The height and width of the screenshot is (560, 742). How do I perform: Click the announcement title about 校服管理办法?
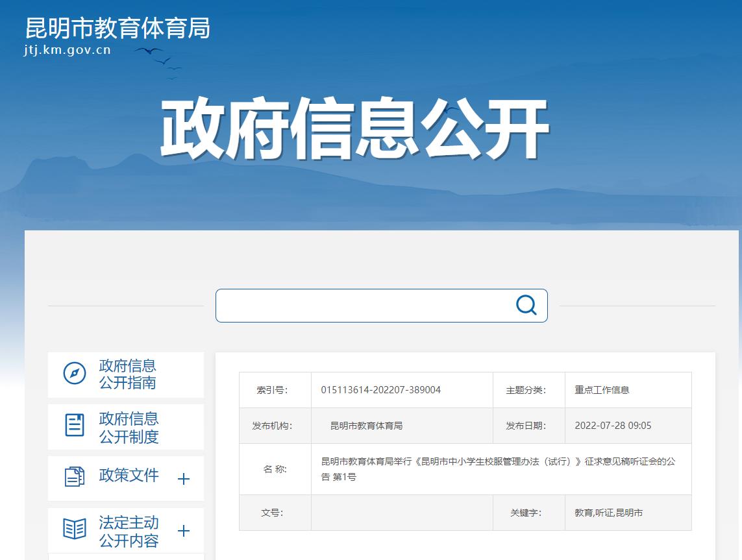pos(498,469)
